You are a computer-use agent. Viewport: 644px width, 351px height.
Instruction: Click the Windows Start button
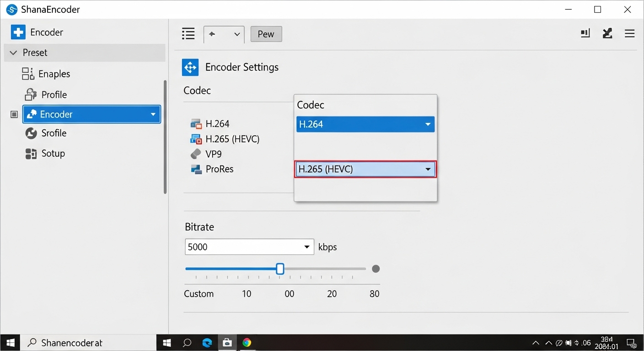pos(10,342)
